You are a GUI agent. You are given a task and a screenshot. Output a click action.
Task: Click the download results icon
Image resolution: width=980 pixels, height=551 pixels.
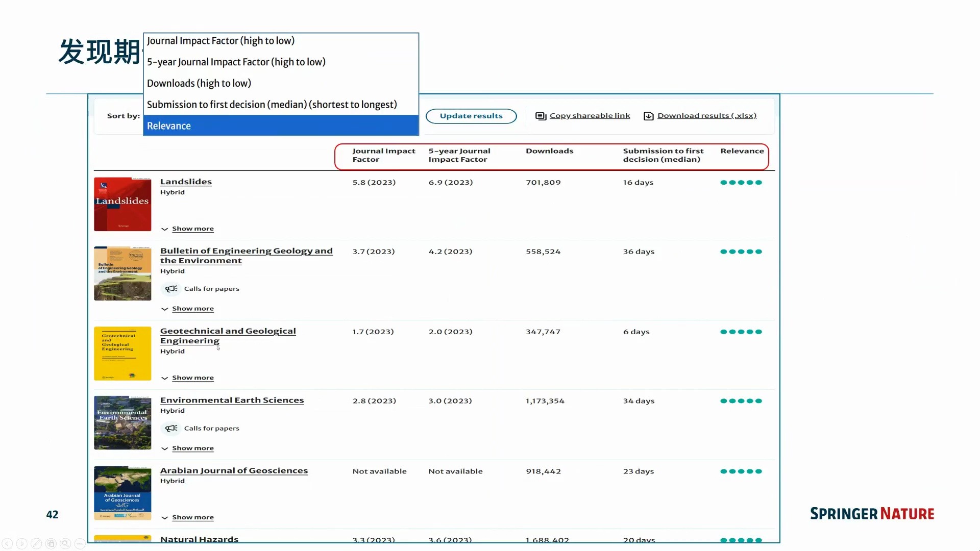(x=649, y=116)
